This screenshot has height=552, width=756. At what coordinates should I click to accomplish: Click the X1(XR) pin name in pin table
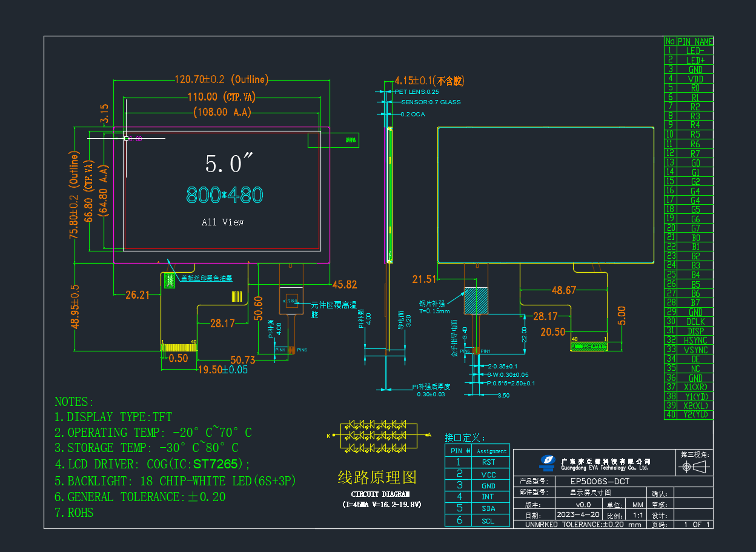(695, 387)
